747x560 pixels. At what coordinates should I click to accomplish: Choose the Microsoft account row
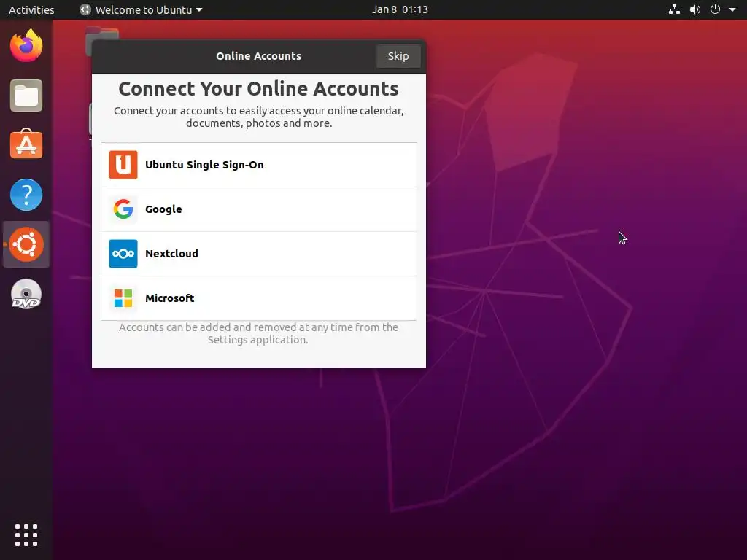coord(259,298)
